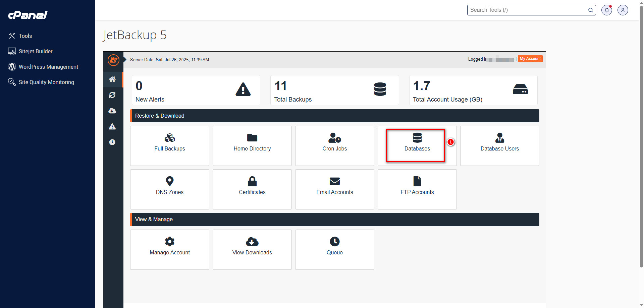This screenshot has height=308, width=644.
Task: Select the Restore sidebar icon in JetBackup
Action: [112, 95]
